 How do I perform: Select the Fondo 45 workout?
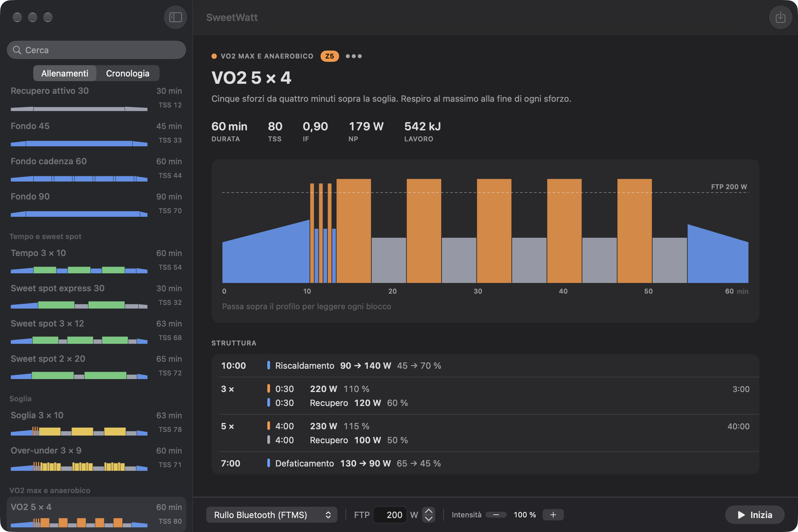click(x=96, y=134)
